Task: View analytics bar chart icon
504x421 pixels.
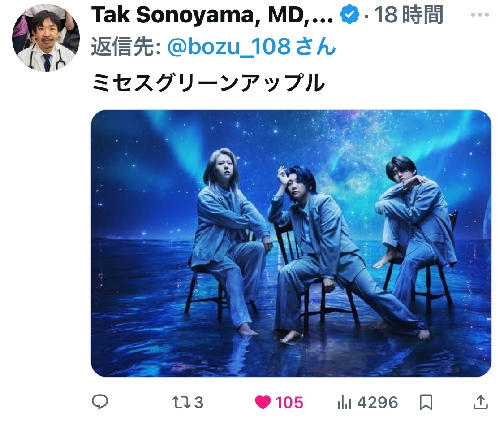Action: (344, 403)
